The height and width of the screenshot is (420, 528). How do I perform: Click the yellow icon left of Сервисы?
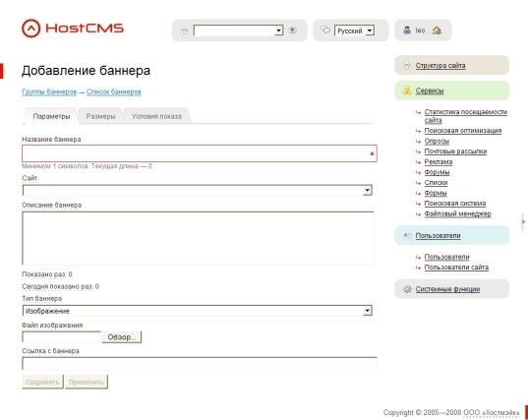tap(407, 90)
